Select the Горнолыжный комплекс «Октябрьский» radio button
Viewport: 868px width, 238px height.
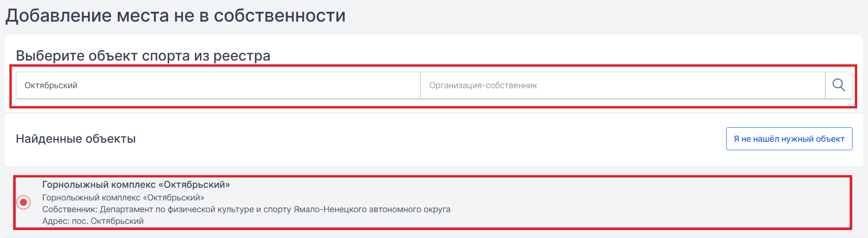23,202
